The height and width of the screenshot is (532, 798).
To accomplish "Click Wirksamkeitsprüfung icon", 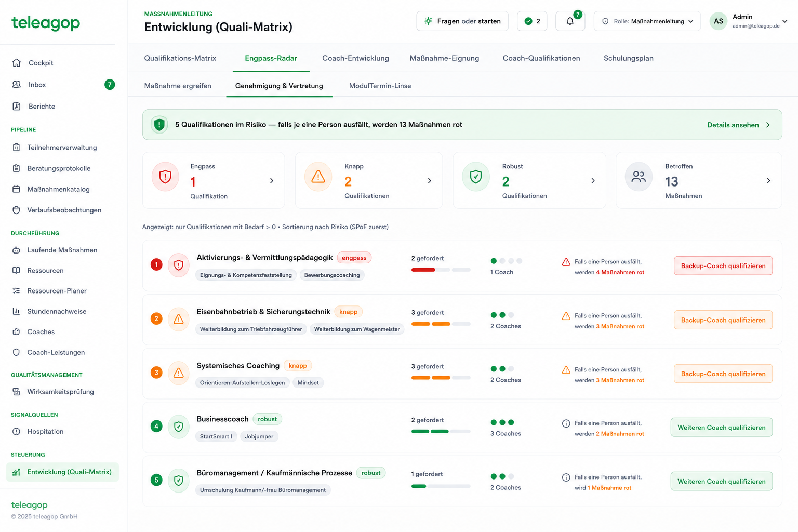I will click(x=17, y=392).
